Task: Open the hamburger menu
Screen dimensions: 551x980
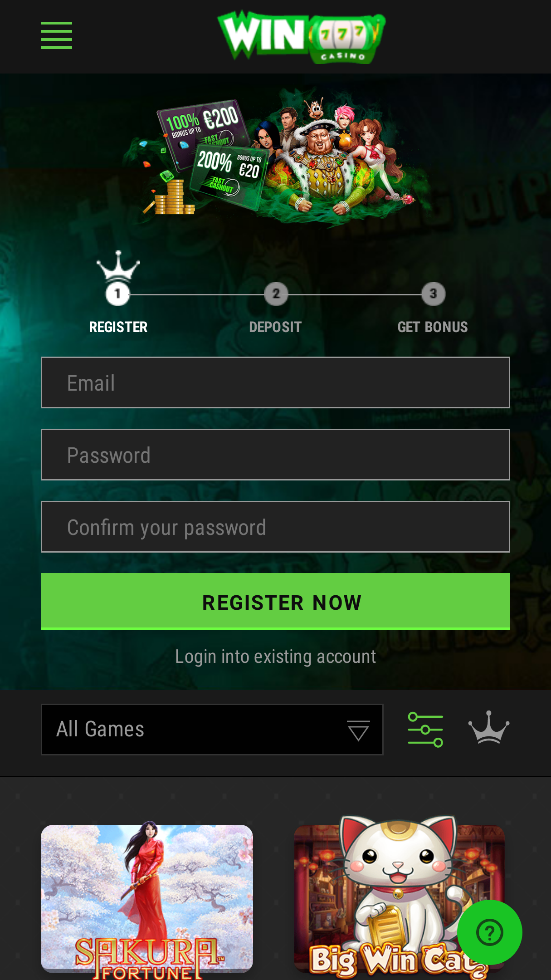Action: coord(56,35)
